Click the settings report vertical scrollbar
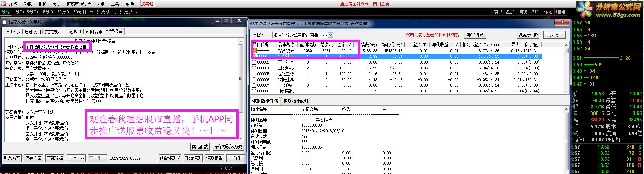Image resolution: width=644 pixels, height=174 pixels. (241, 90)
